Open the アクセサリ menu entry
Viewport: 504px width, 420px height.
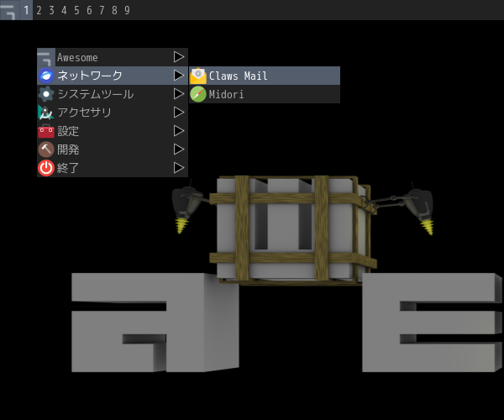pyautogui.click(x=113, y=113)
